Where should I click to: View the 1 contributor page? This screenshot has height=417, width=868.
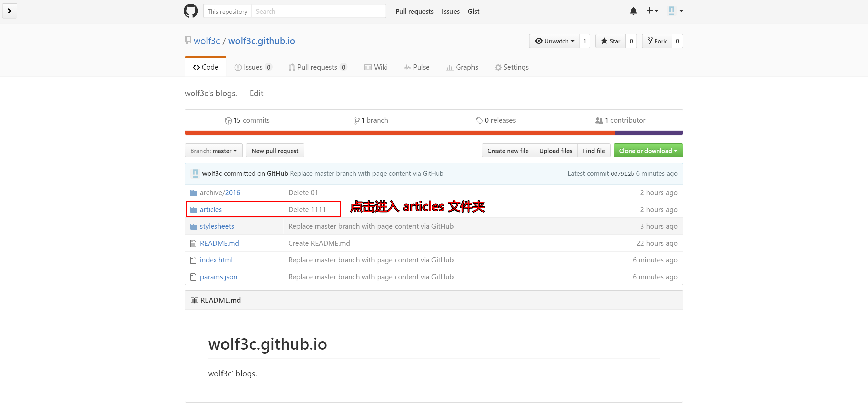coord(620,120)
